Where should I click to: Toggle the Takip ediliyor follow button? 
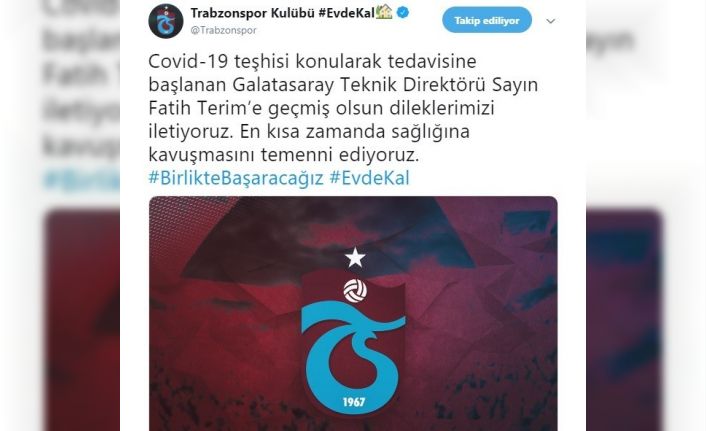[487, 20]
